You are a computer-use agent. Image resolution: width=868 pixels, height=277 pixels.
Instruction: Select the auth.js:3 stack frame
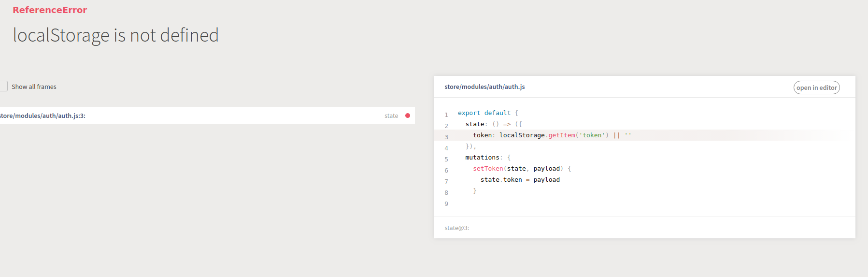pyautogui.click(x=207, y=116)
